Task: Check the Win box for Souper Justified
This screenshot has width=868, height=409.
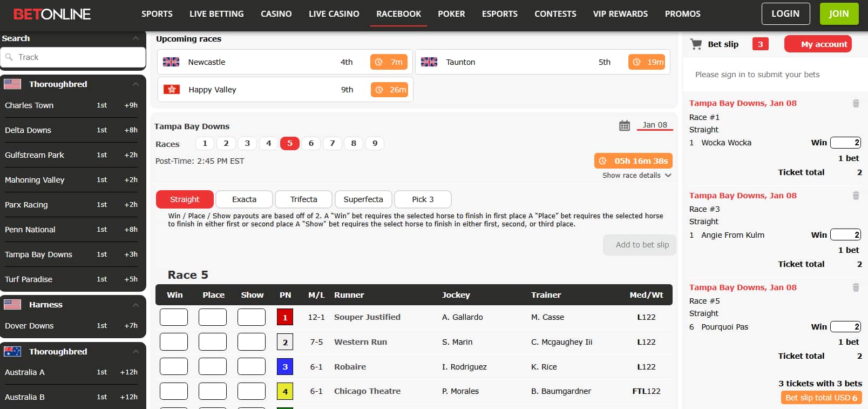Action: tap(174, 317)
